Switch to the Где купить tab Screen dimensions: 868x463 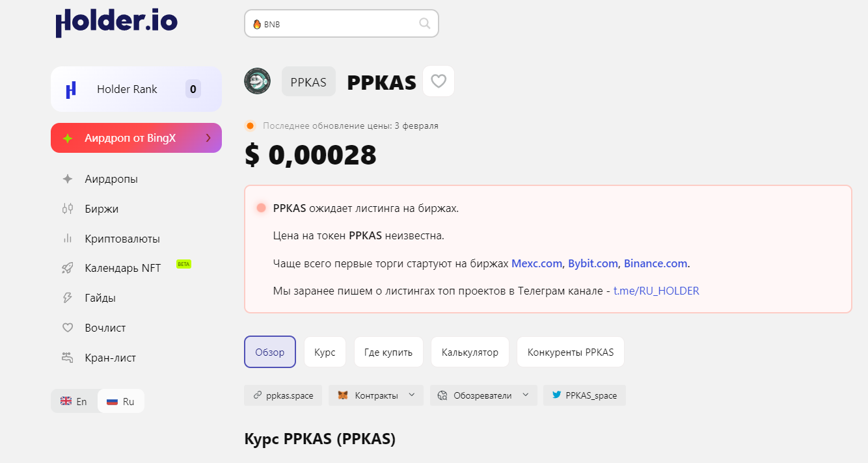388,352
